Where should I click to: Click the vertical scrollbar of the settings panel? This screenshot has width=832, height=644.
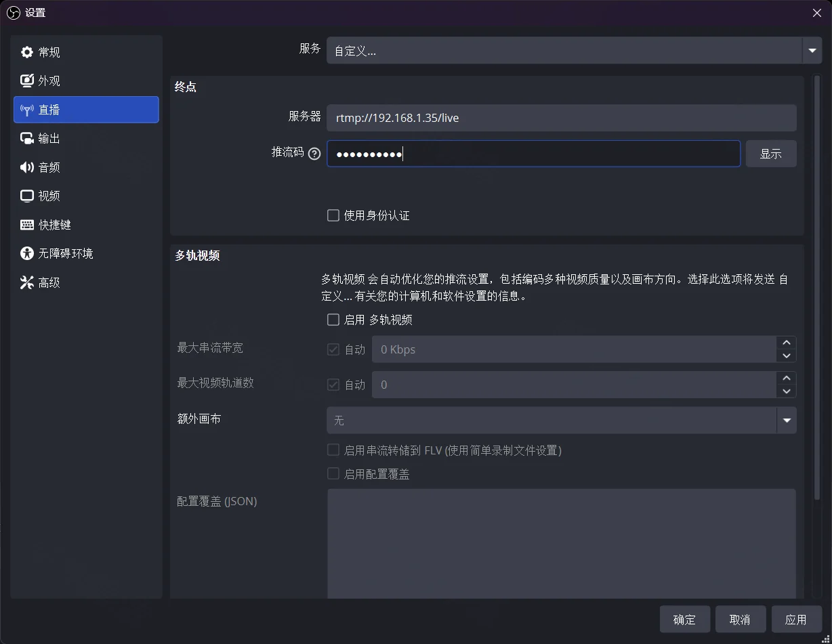click(817, 288)
